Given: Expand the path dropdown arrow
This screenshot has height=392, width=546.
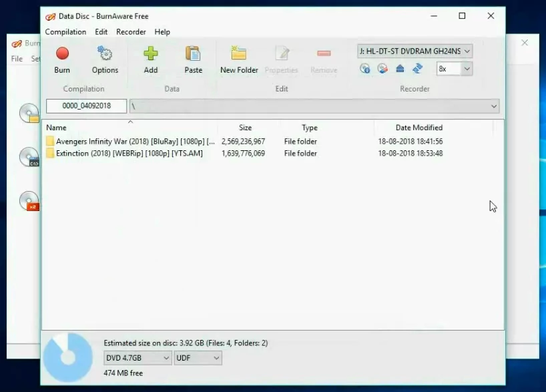Looking at the screenshot, I should 494,106.
